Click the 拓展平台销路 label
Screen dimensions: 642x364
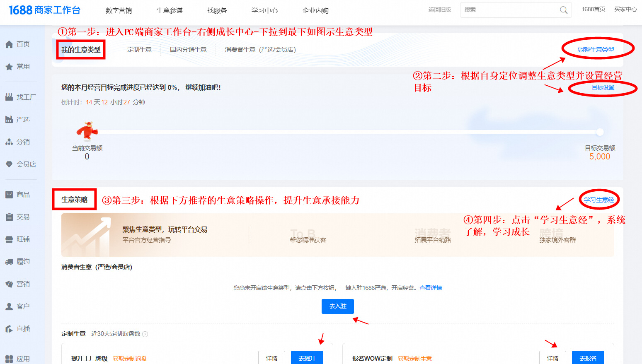[x=433, y=240]
